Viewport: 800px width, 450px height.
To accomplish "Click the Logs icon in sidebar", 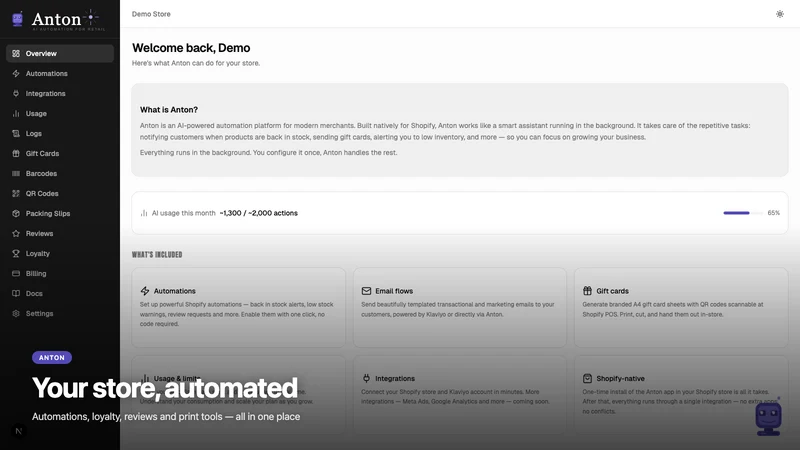I will click(x=16, y=133).
